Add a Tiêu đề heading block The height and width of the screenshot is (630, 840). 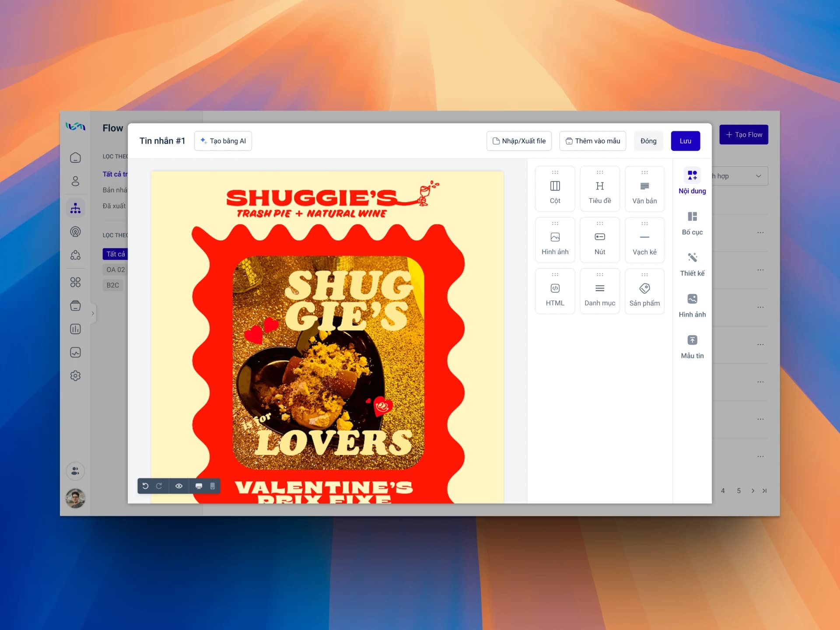pos(599,189)
